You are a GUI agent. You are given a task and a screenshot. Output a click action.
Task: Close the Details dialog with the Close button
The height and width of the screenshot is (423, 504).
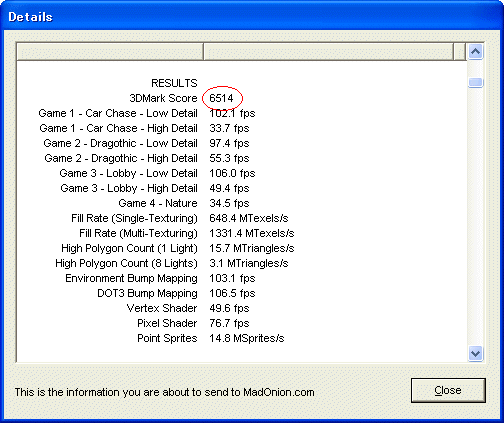[x=448, y=390]
